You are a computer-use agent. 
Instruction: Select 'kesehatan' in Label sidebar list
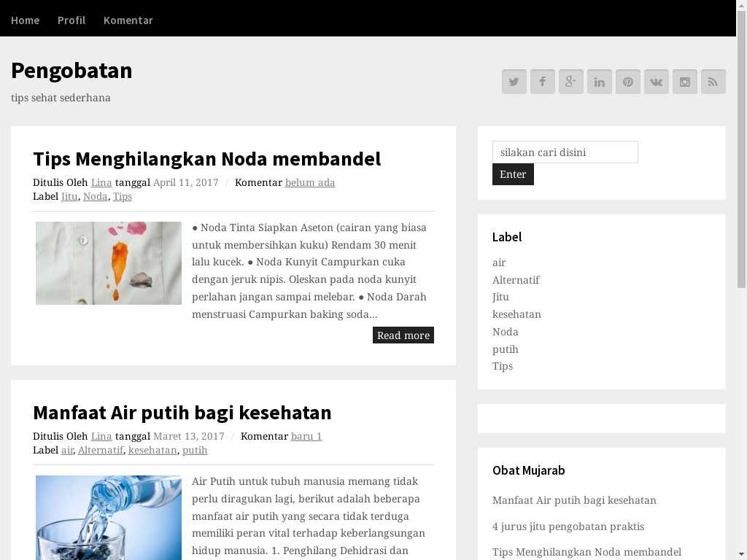coord(516,314)
